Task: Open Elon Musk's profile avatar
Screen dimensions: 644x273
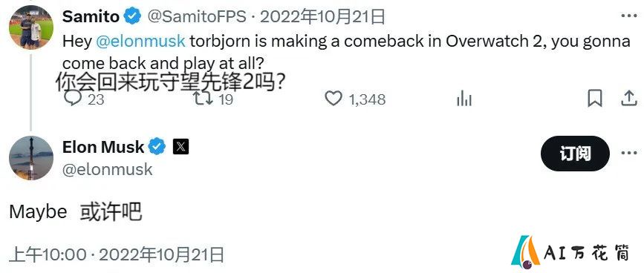Action: (31, 158)
